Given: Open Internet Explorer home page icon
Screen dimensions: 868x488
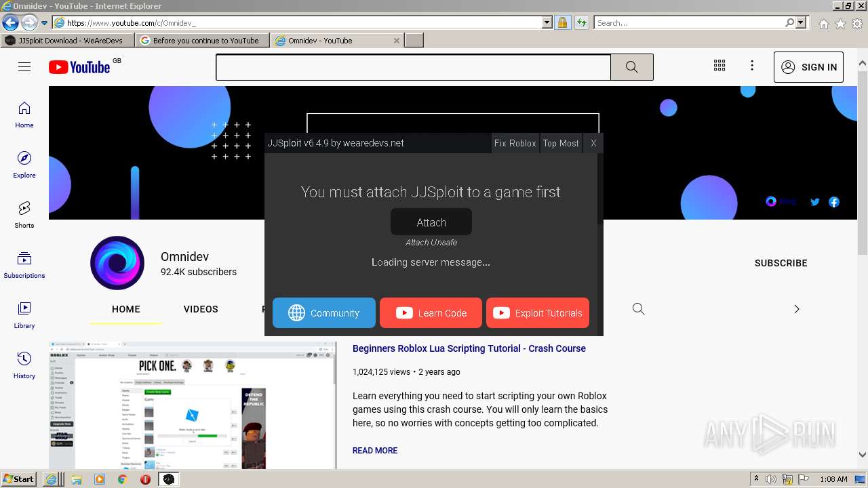Looking at the screenshot, I should (x=823, y=24).
